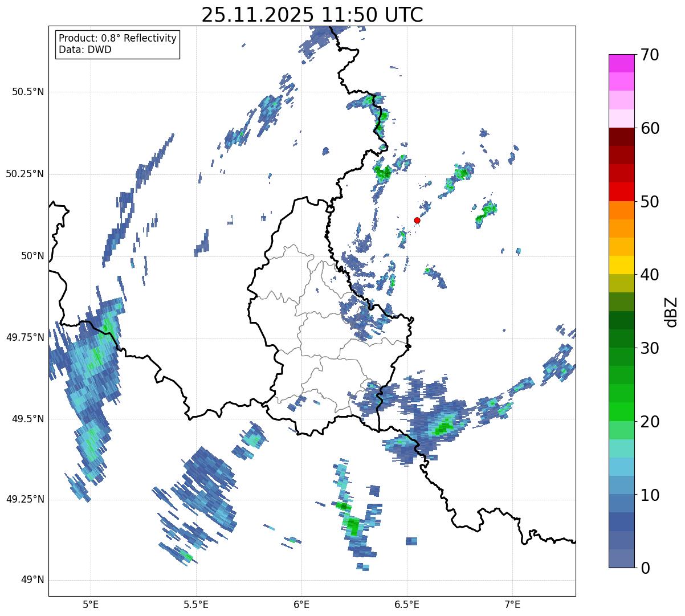Image resolution: width=685 pixels, height=616 pixels.
Task: Click the 49°N latitude axis label
Action: (32, 580)
